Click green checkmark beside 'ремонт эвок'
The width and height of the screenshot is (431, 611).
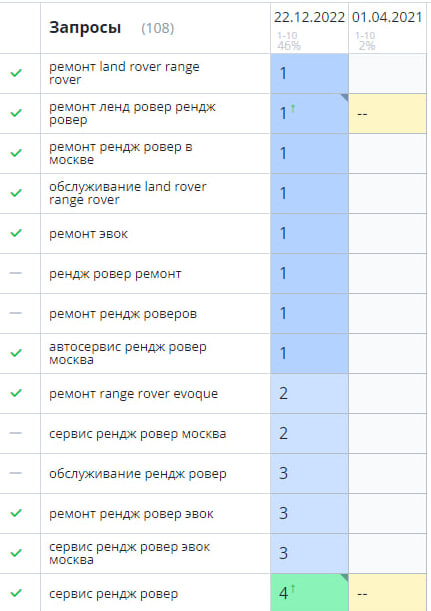[16, 233]
